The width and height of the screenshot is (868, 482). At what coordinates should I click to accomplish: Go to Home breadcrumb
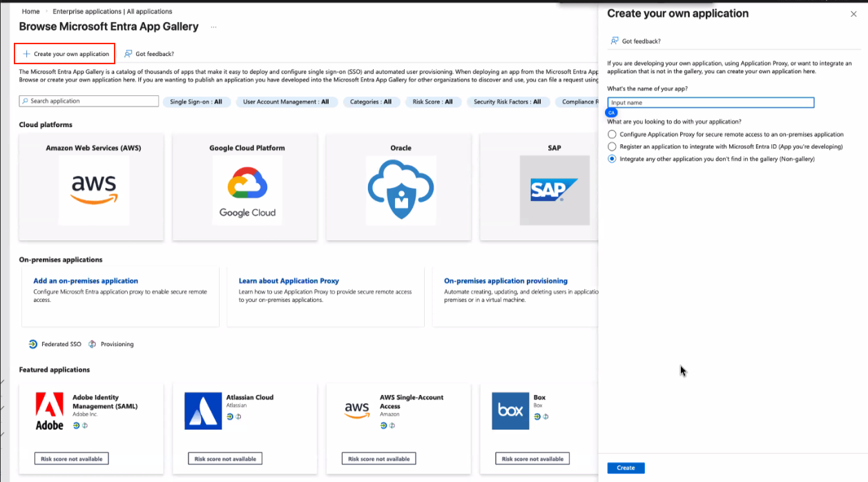click(30, 12)
